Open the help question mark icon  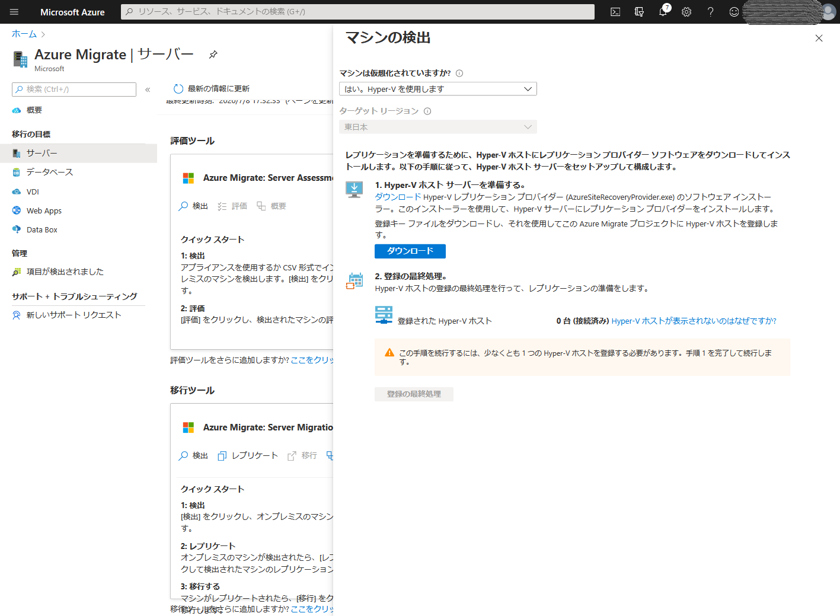click(x=710, y=12)
